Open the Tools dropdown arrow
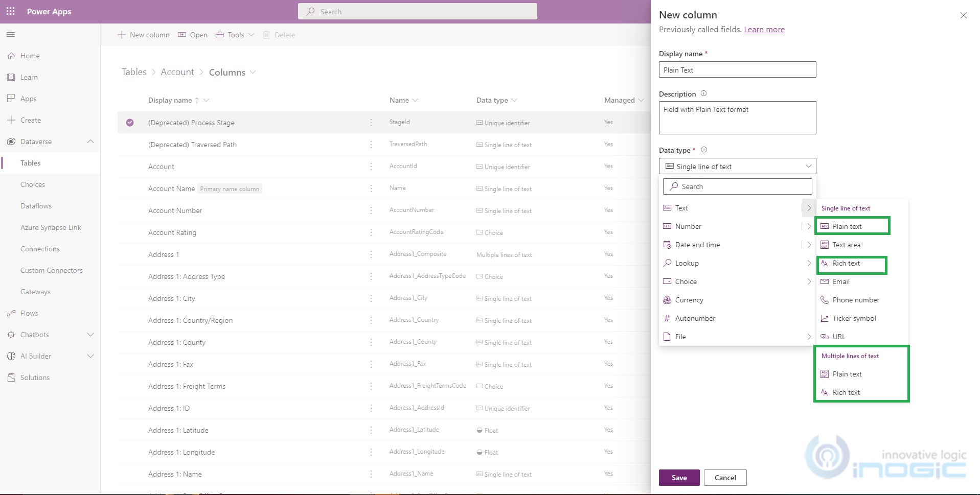This screenshot has width=980, height=495. (251, 35)
